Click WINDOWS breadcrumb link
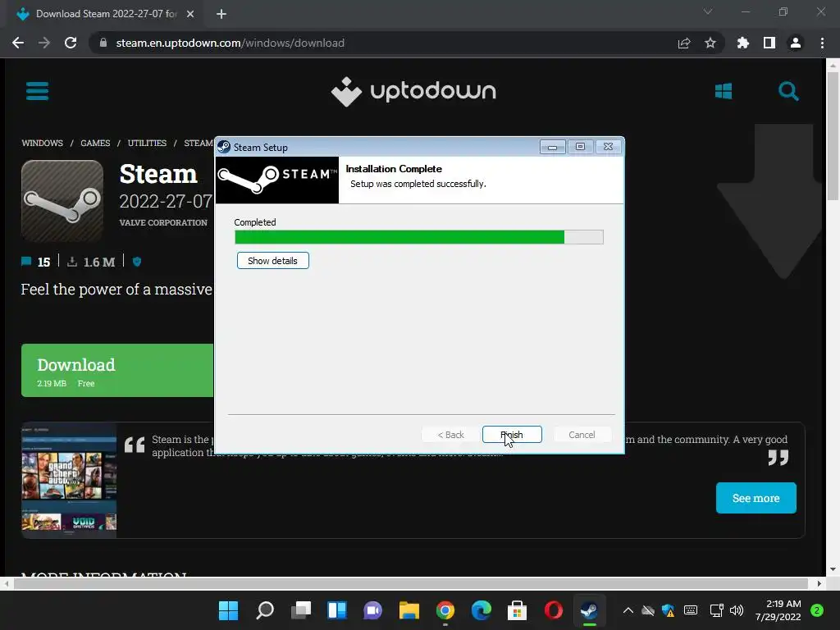Image resolution: width=840 pixels, height=630 pixels. point(43,143)
